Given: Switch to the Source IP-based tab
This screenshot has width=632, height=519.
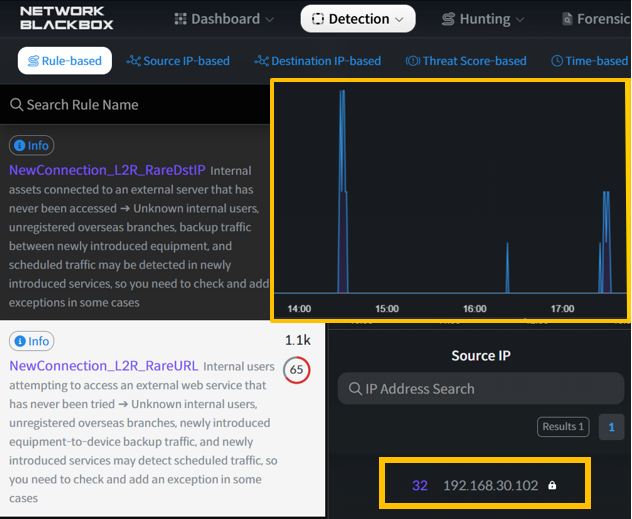Looking at the screenshot, I should [178, 61].
